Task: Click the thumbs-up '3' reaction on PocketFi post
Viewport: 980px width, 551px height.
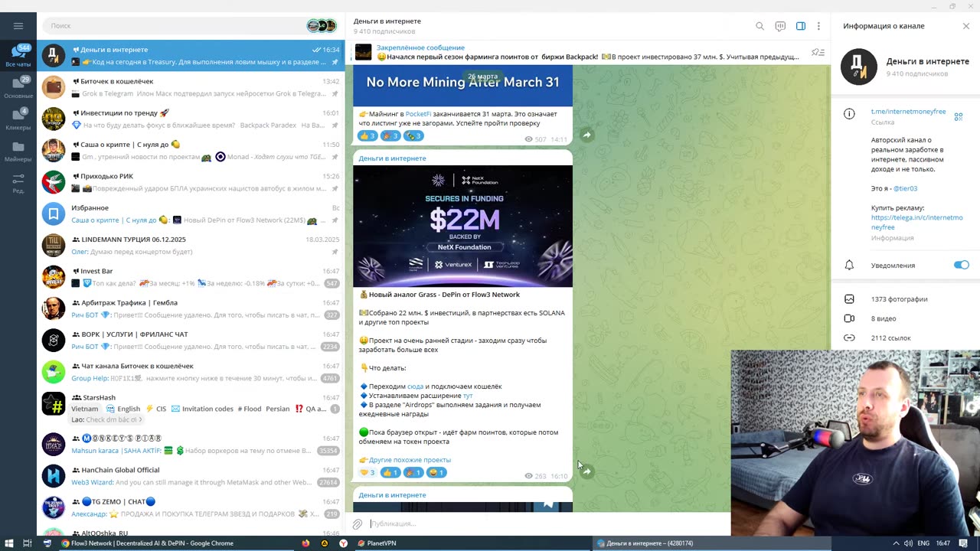Action: (x=367, y=135)
